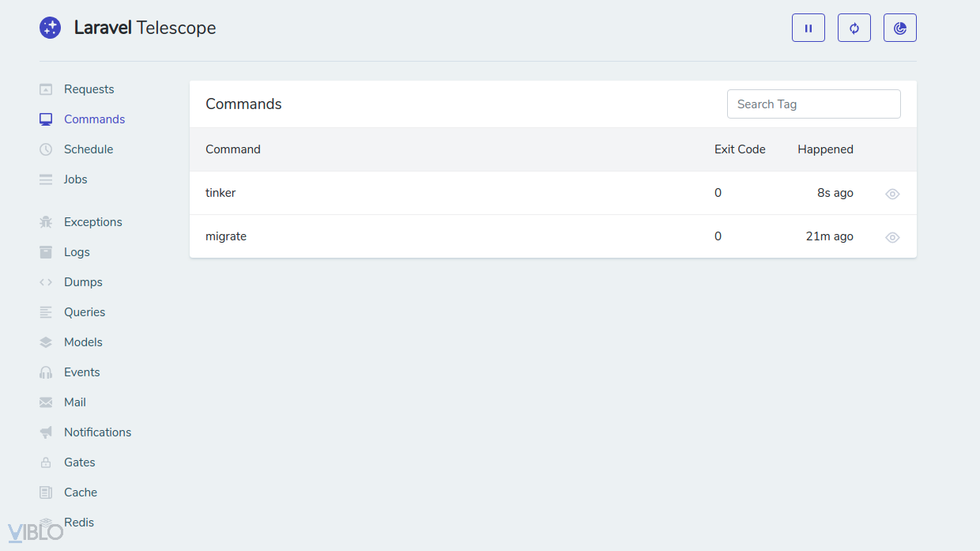This screenshot has height=551, width=980.
Task: Click the Events headphones icon
Action: coord(46,372)
